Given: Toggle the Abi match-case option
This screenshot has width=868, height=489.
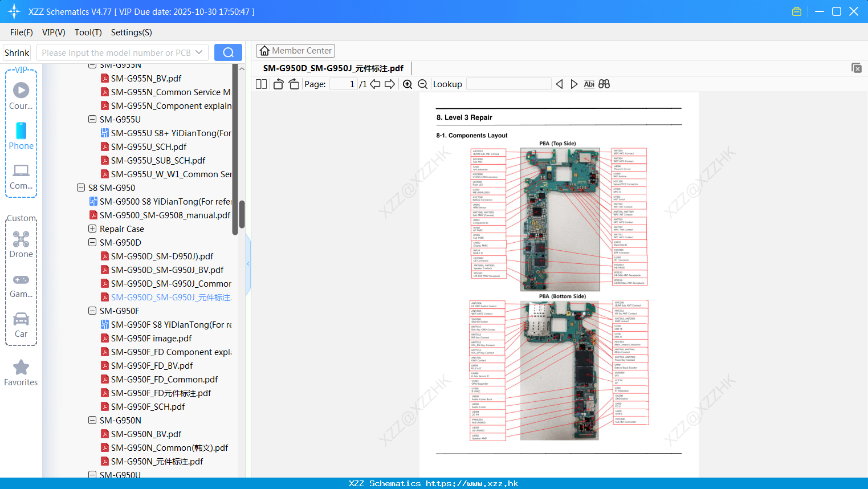Looking at the screenshot, I should 589,84.
